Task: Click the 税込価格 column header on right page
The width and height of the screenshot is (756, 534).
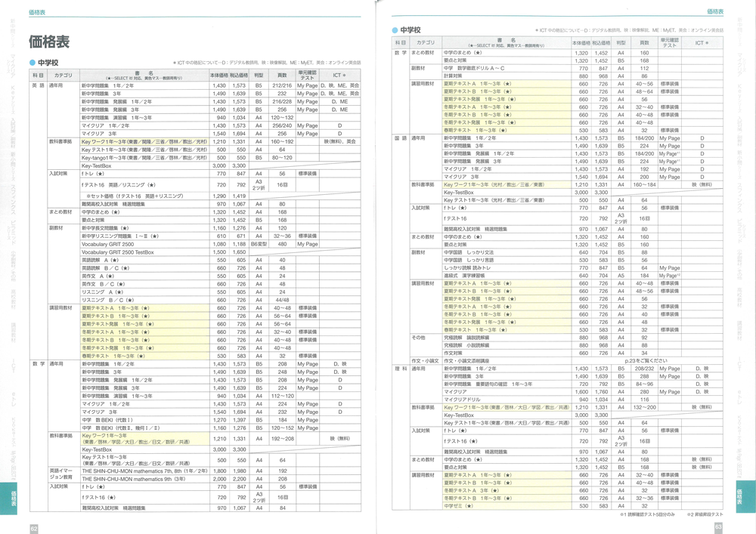Action: [x=601, y=43]
